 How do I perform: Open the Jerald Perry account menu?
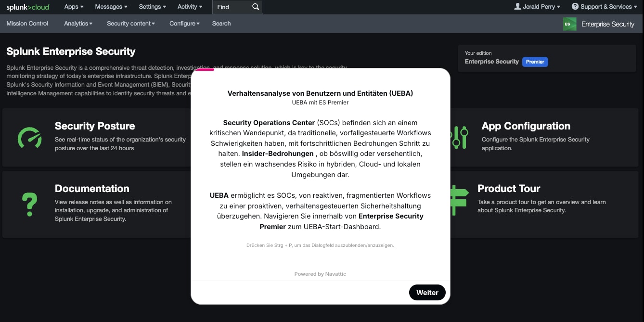tap(538, 7)
